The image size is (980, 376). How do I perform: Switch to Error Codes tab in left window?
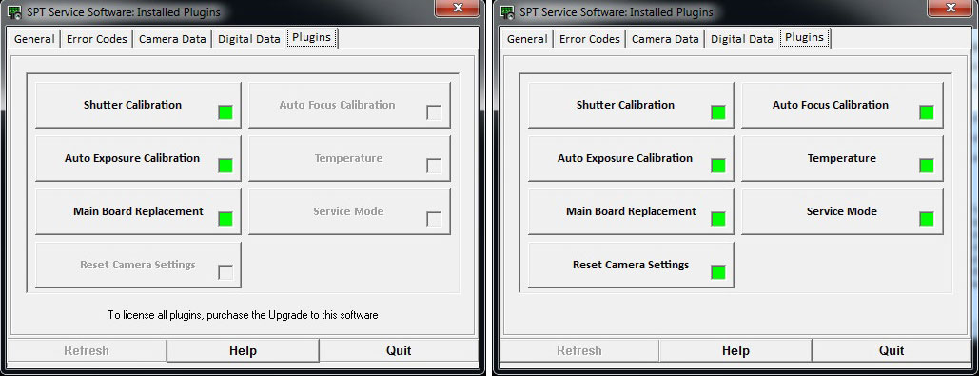click(97, 39)
